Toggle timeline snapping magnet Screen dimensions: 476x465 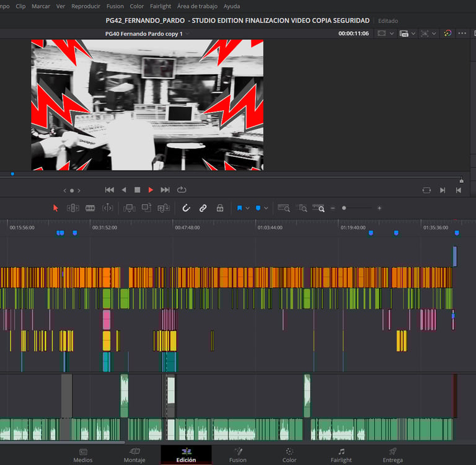click(186, 208)
